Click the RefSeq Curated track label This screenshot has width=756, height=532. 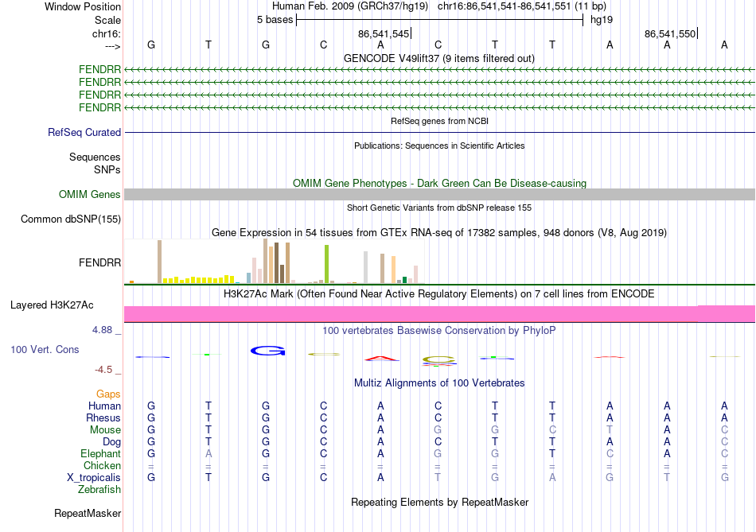coord(84,132)
